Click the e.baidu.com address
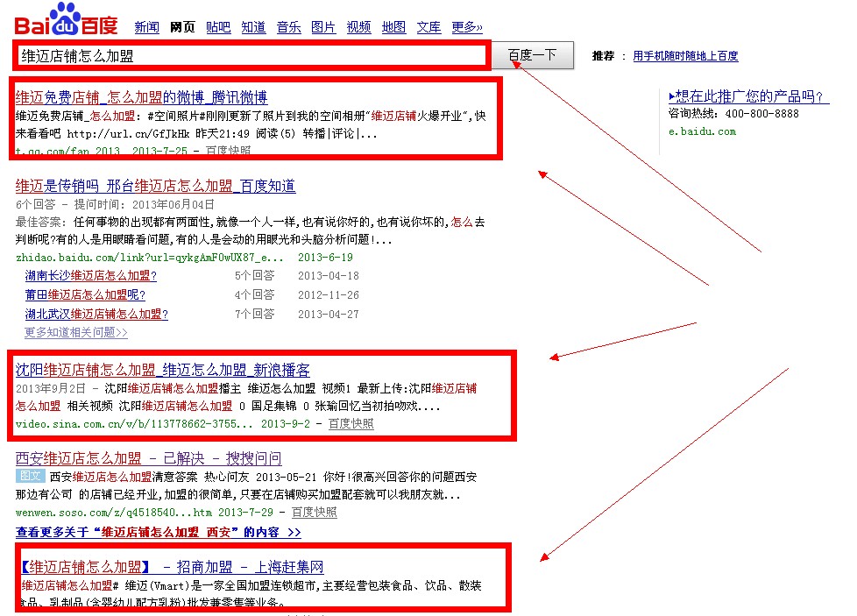This screenshot has height=616, width=857. [x=702, y=131]
